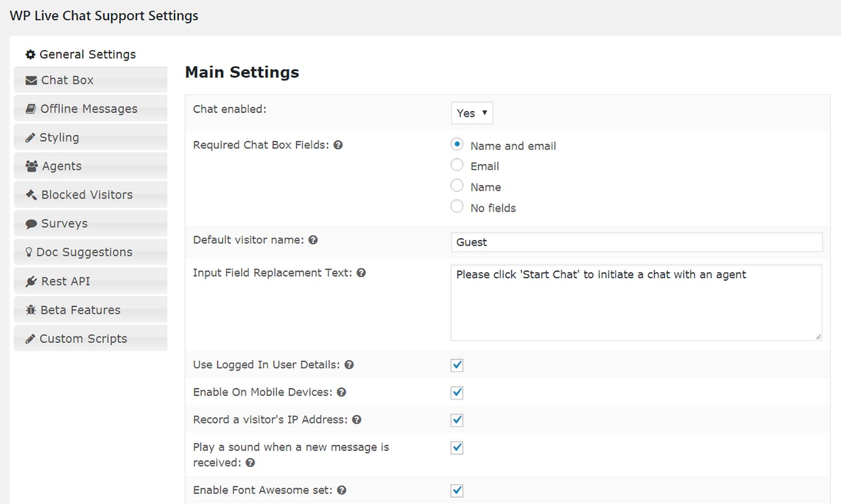Select the Name radio option
Screen dimensions: 841x504
click(x=457, y=186)
